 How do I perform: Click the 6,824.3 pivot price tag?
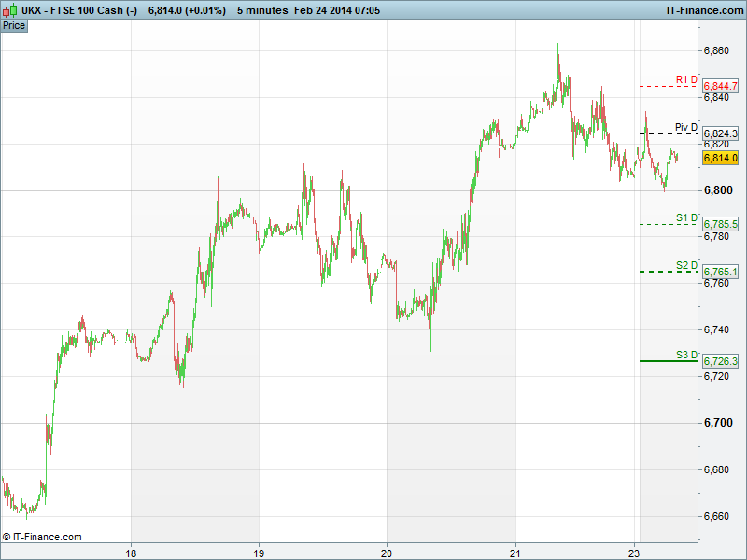721,133
